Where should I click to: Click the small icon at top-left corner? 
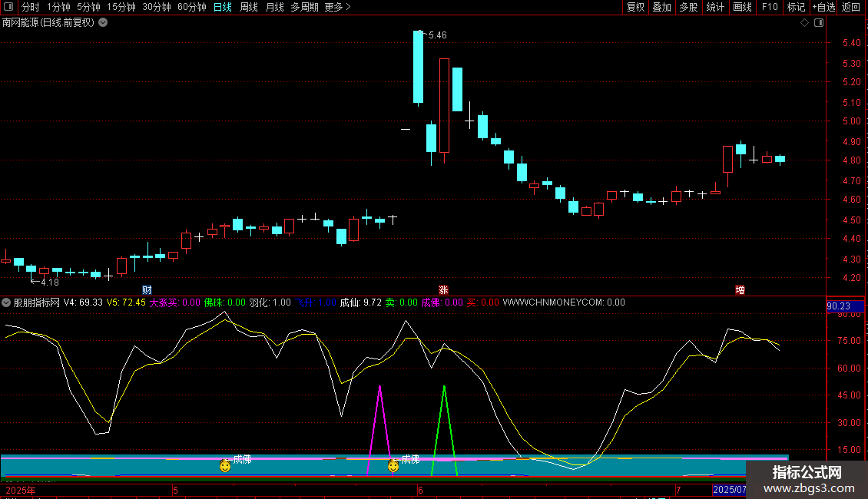tap(9, 7)
